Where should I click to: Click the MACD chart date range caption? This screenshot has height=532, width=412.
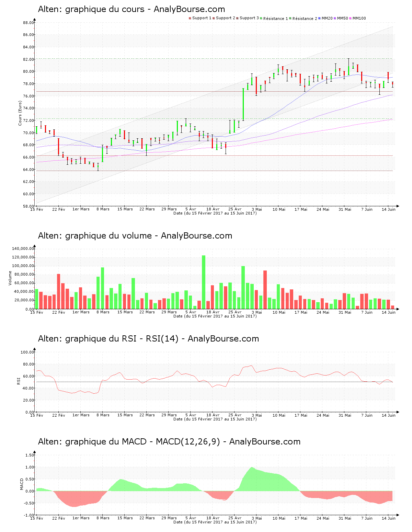tap(215, 522)
